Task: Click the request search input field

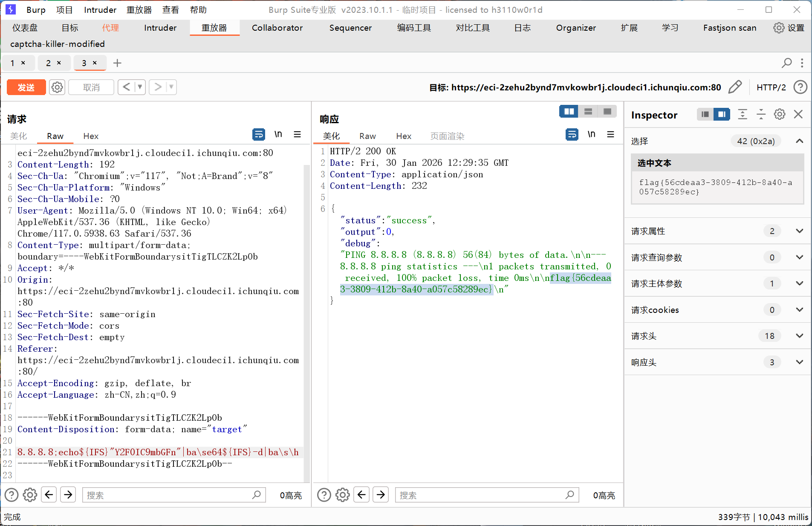Action: (x=174, y=495)
